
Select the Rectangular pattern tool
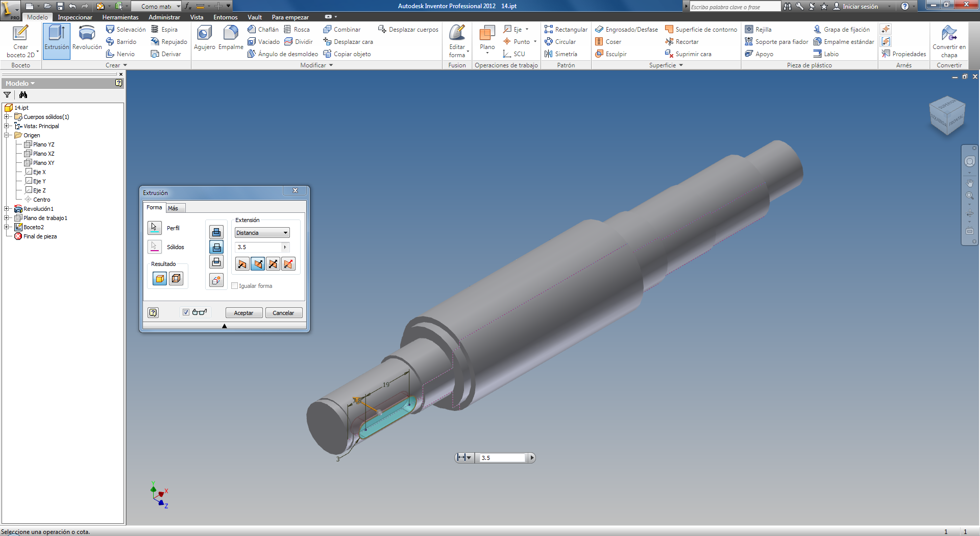pos(566,30)
